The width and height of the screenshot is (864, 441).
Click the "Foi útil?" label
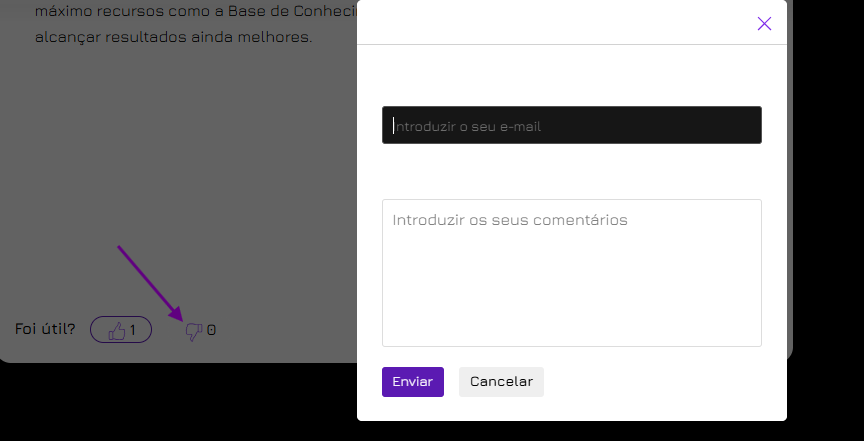pos(45,329)
